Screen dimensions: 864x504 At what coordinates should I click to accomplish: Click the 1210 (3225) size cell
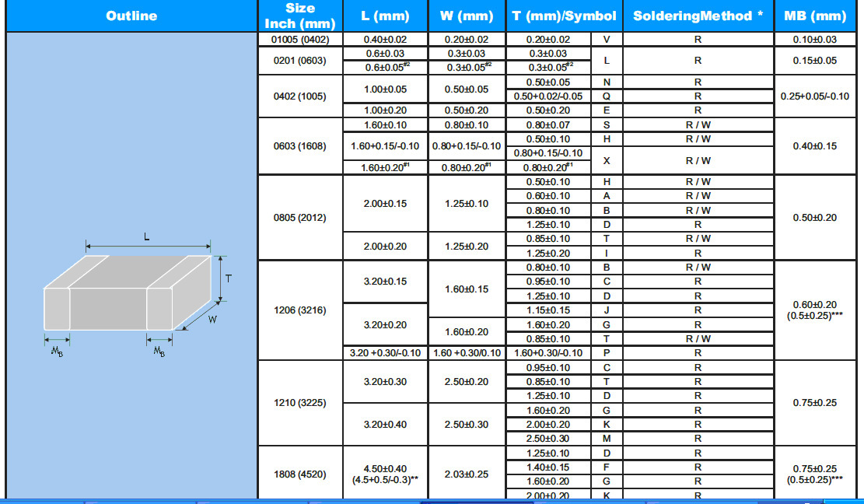tap(300, 403)
